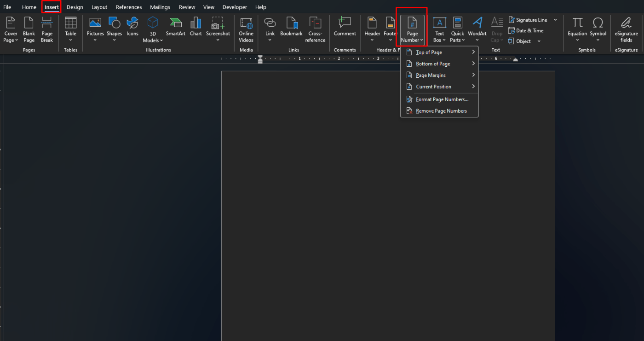
Task: Switch to the References tab
Action: click(129, 7)
